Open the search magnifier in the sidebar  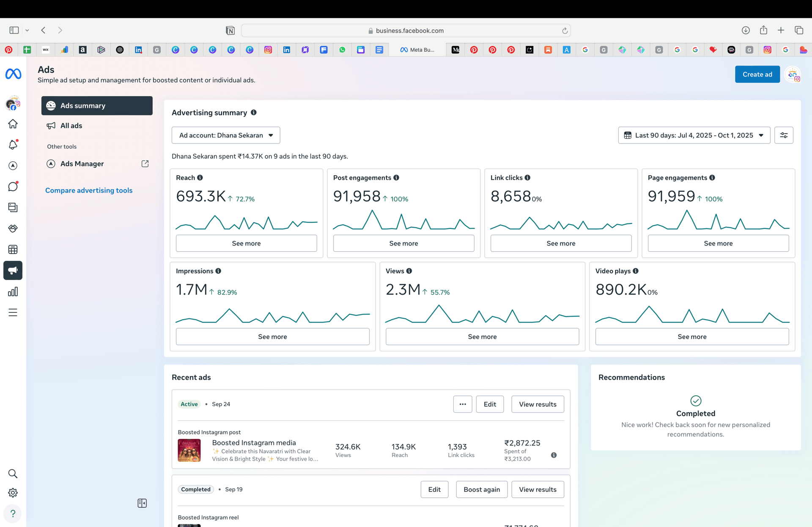coord(13,474)
